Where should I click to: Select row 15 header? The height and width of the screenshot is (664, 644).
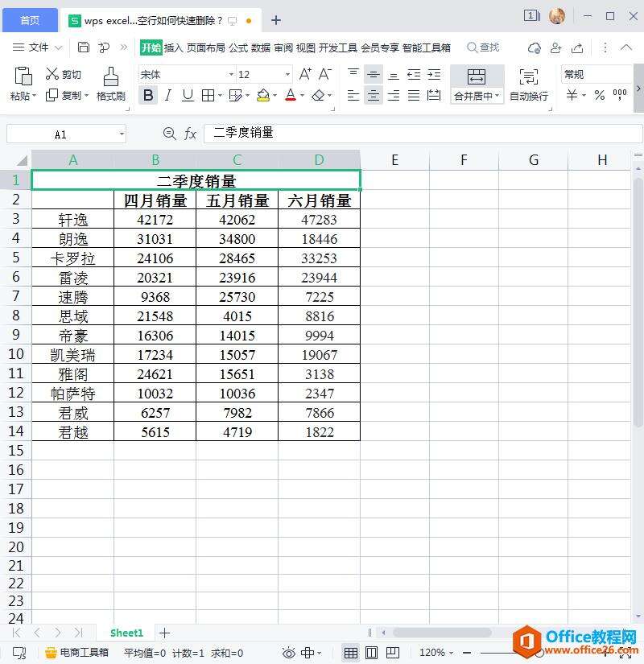click(15, 450)
